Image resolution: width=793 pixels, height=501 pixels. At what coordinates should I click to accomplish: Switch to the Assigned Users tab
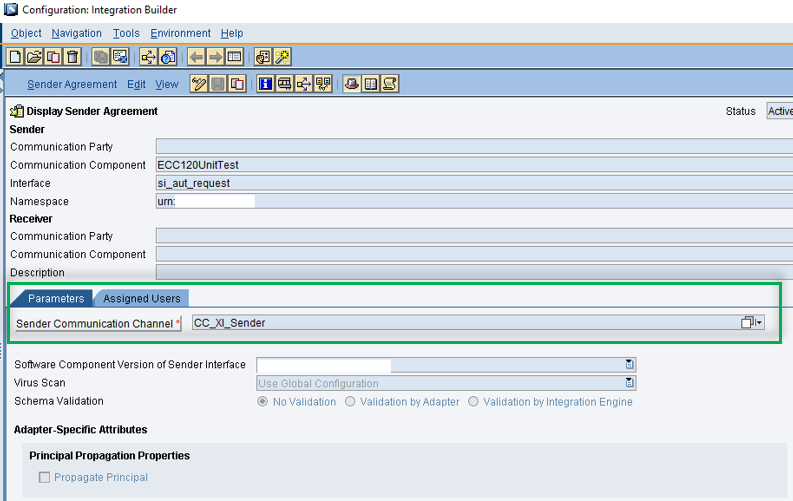(142, 298)
